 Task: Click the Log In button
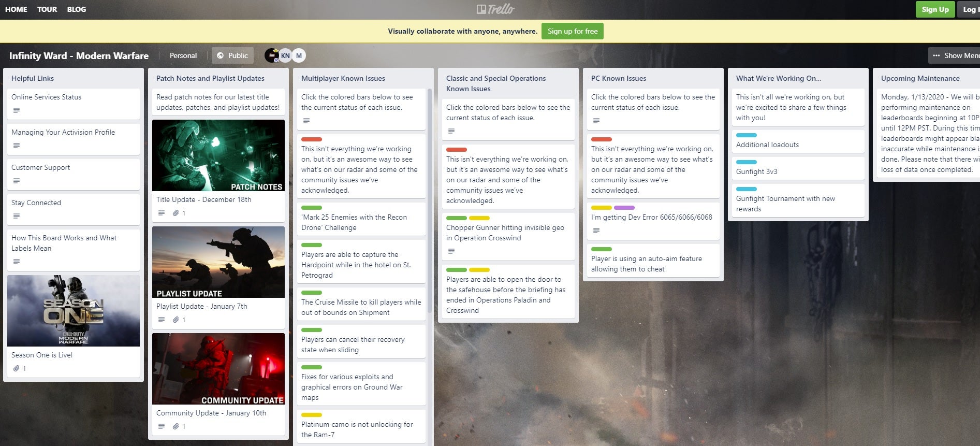tap(969, 9)
